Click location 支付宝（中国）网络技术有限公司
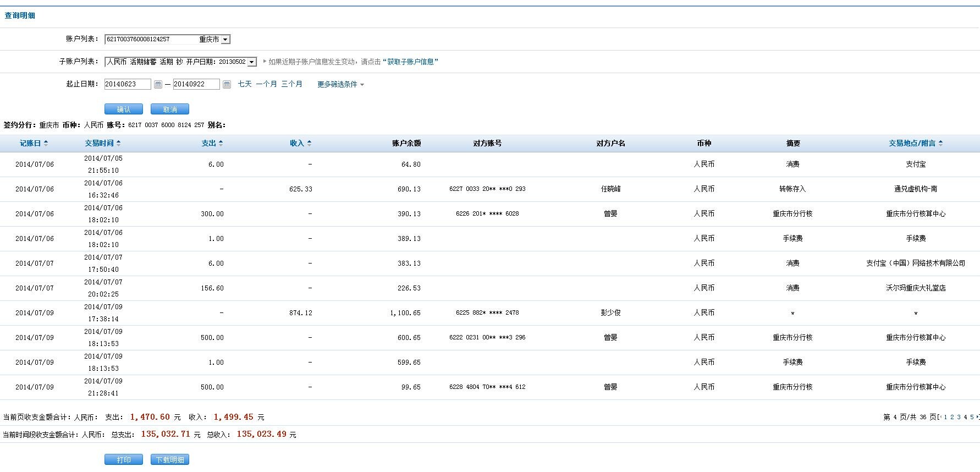 pos(916,263)
